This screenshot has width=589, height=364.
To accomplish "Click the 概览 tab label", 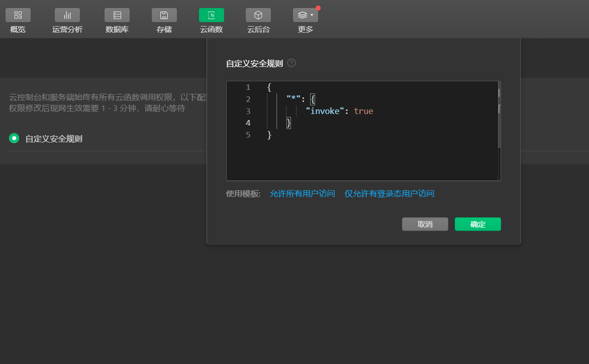I will (18, 30).
